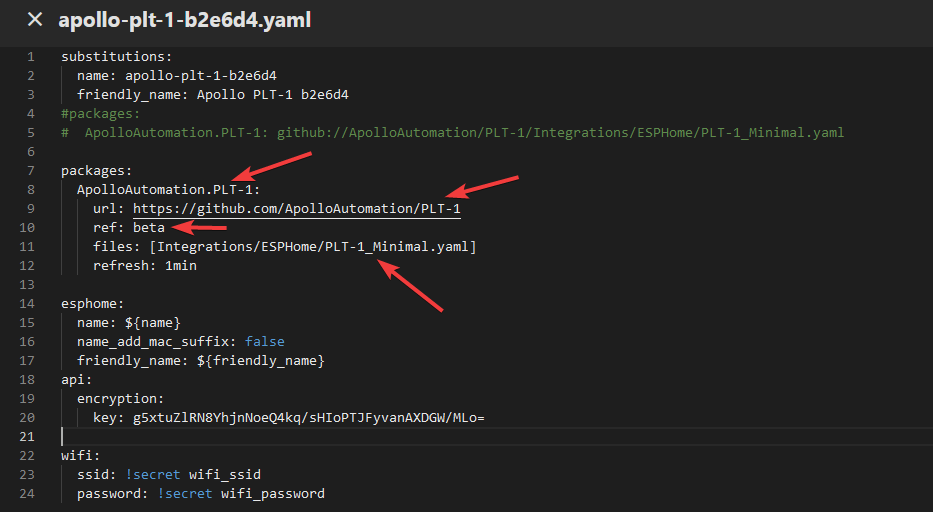Screen dimensions: 933x512
Task: Click the apollo-plt-1-b2e6d4.yaml file title
Action: tap(184, 19)
